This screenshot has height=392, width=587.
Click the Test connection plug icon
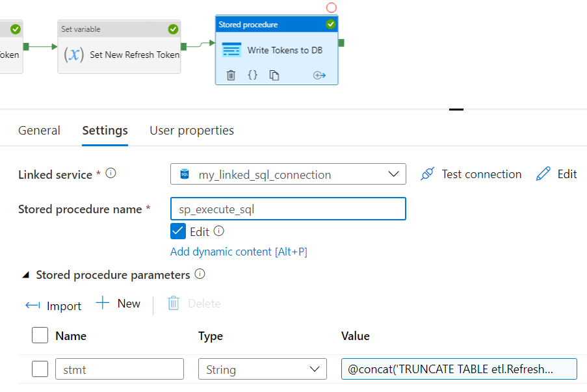pos(428,174)
